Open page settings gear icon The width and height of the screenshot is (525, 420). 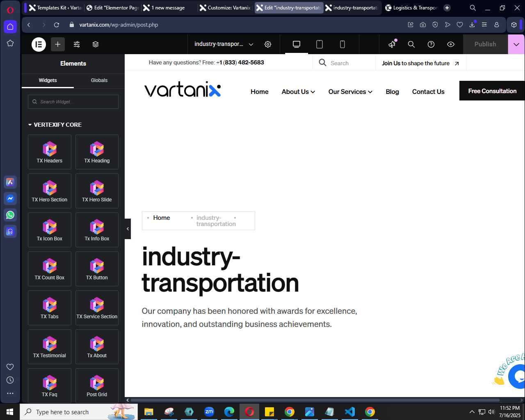pyautogui.click(x=268, y=44)
